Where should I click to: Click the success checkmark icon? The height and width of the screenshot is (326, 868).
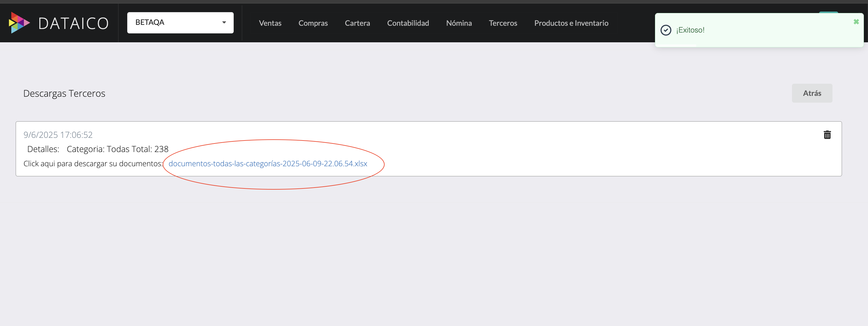(665, 30)
